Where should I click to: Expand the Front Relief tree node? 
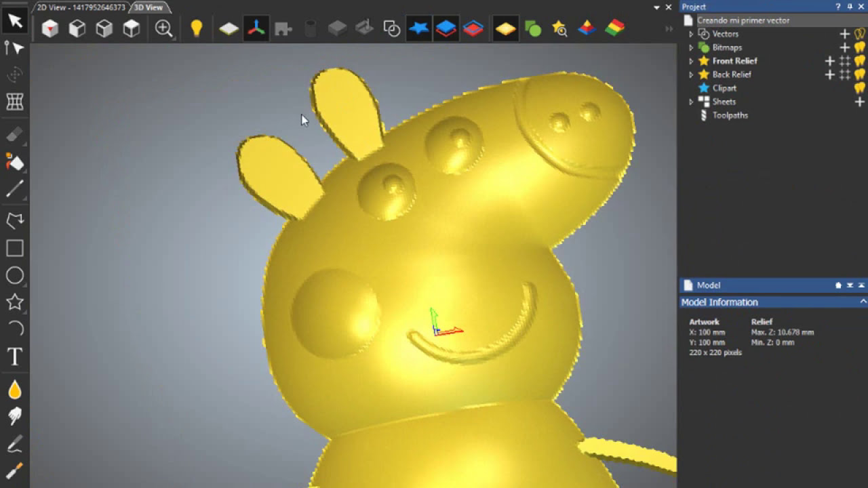click(x=691, y=61)
